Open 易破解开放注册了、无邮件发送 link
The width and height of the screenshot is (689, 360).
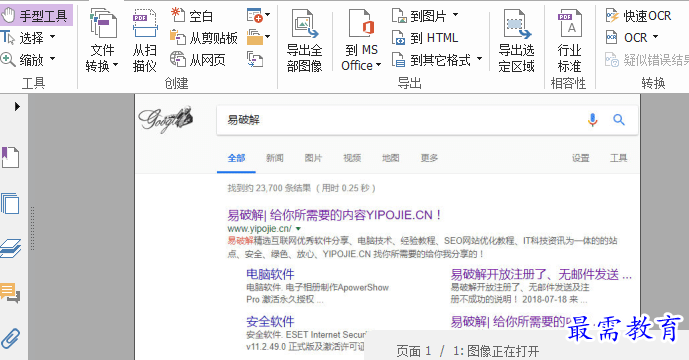tap(541, 275)
